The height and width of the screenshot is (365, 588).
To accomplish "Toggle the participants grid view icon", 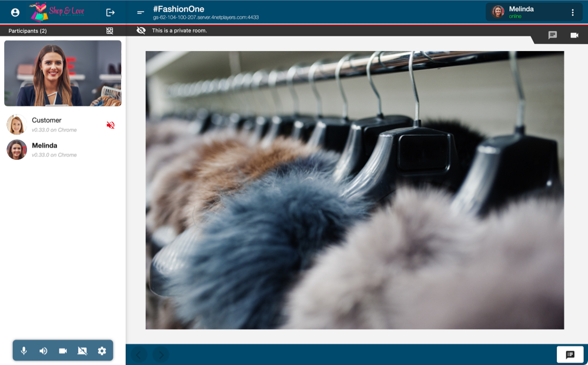I will click(x=109, y=31).
